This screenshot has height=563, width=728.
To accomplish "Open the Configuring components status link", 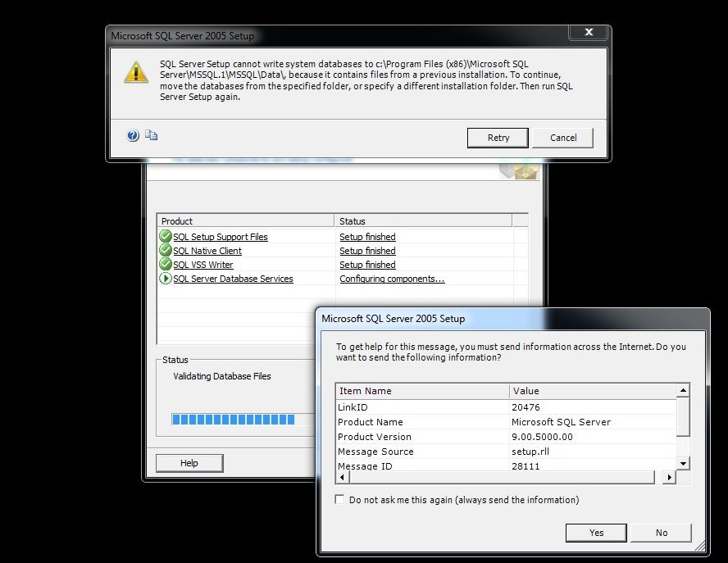I will pos(392,279).
